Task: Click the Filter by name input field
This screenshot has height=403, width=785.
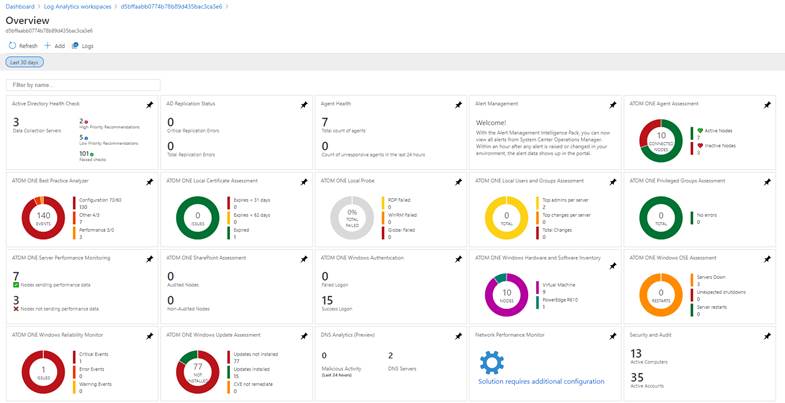Action: tap(83, 85)
